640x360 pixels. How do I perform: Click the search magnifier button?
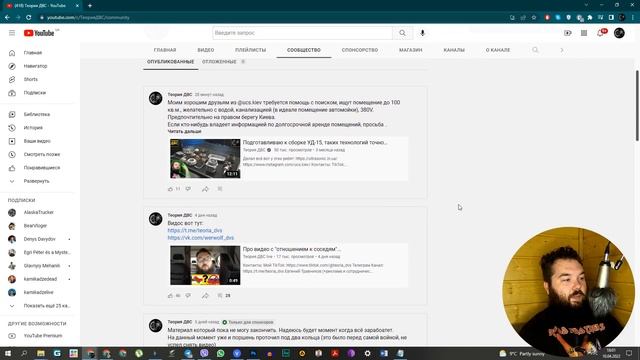click(x=402, y=33)
